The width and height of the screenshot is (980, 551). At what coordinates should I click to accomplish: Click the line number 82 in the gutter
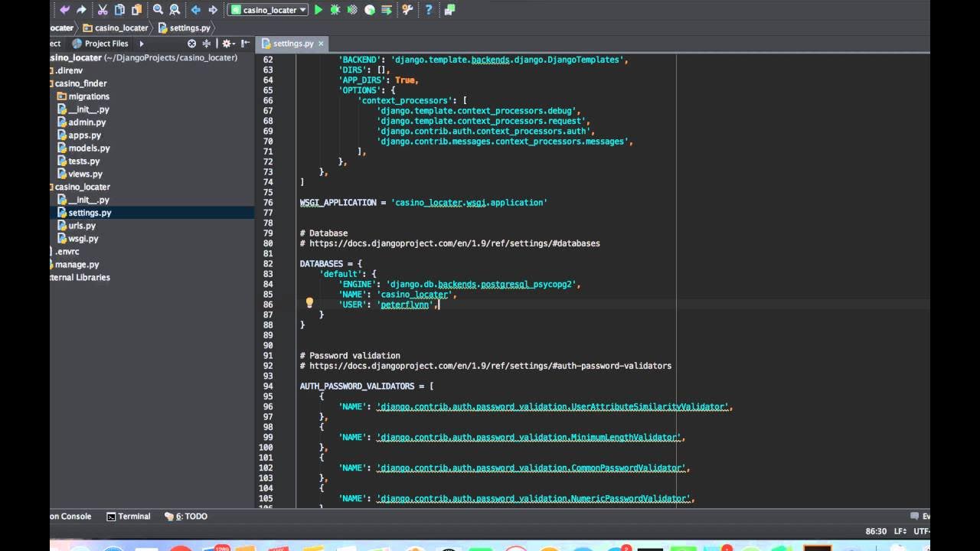267,263
